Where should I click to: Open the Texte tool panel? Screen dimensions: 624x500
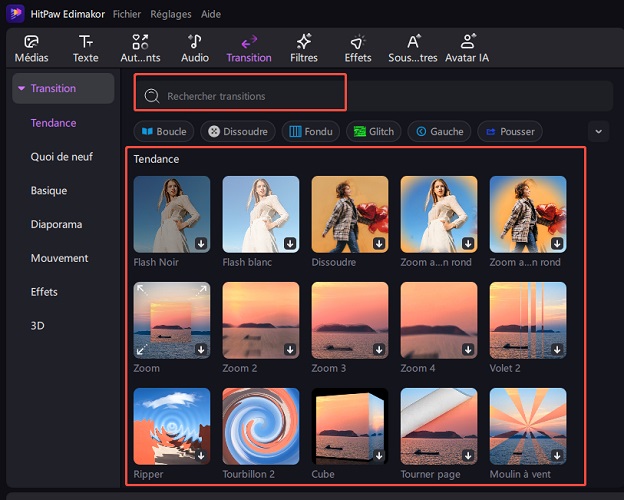(x=86, y=49)
